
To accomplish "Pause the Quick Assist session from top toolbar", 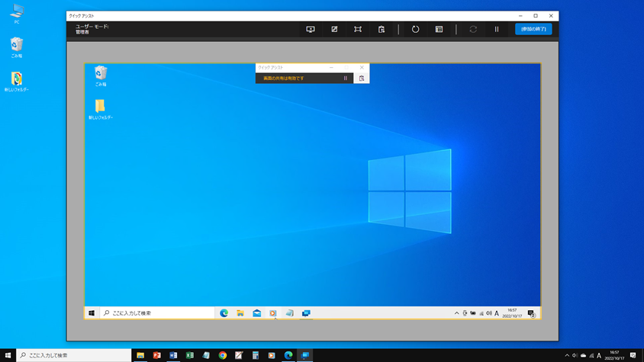I will [x=497, y=29].
